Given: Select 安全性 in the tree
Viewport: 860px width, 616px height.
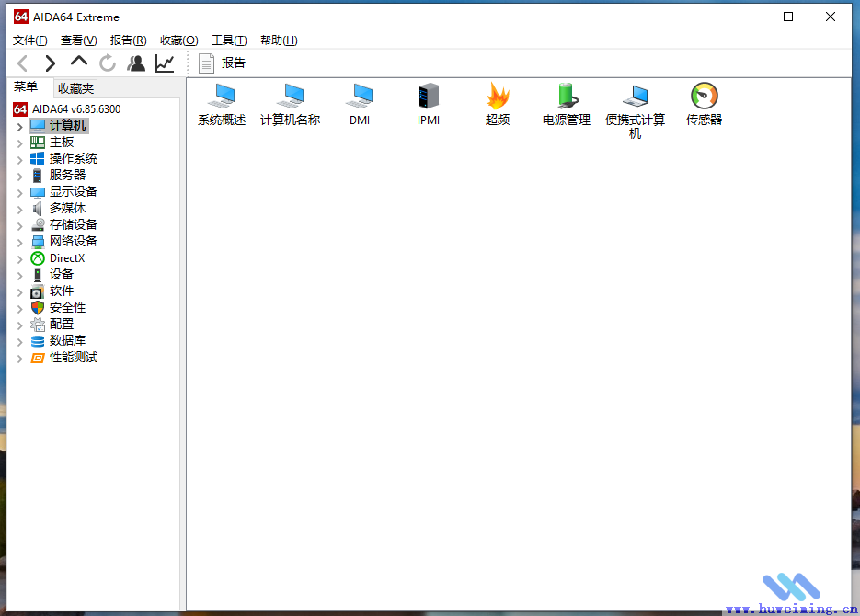Looking at the screenshot, I should (58, 307).
